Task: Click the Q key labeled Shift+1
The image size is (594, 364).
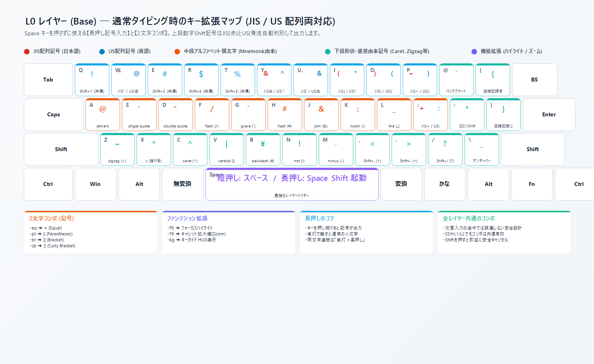Action: pos(92,80)
